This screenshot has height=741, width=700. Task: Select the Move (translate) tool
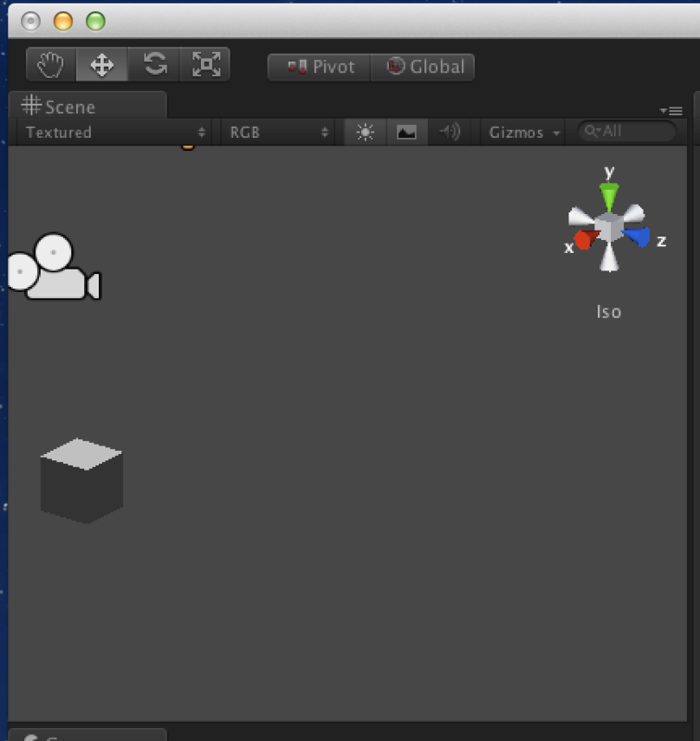coord(102,65)
